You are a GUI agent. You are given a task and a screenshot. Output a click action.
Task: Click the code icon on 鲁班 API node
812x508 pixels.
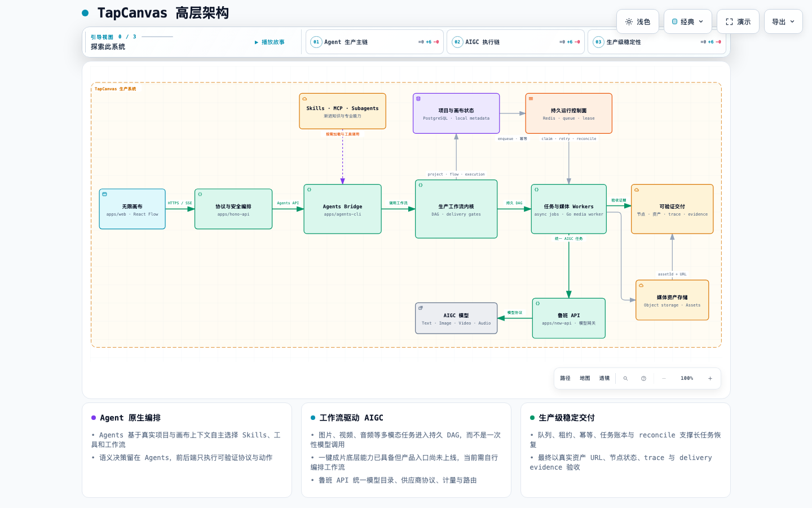point(538,304)
